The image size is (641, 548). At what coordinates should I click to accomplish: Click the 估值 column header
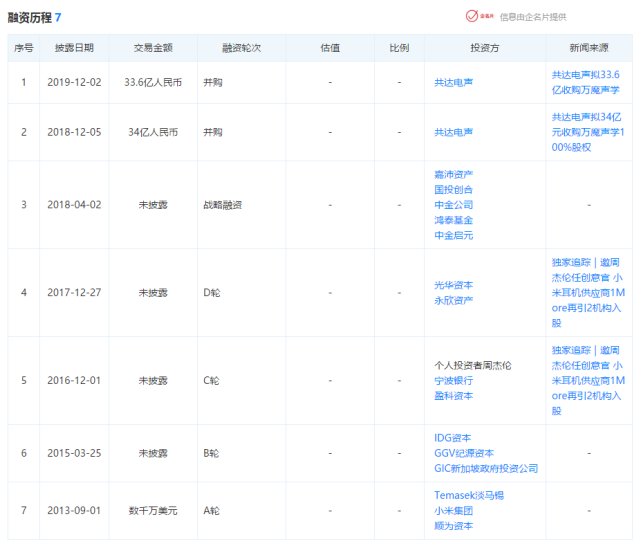tap(330, 48)
